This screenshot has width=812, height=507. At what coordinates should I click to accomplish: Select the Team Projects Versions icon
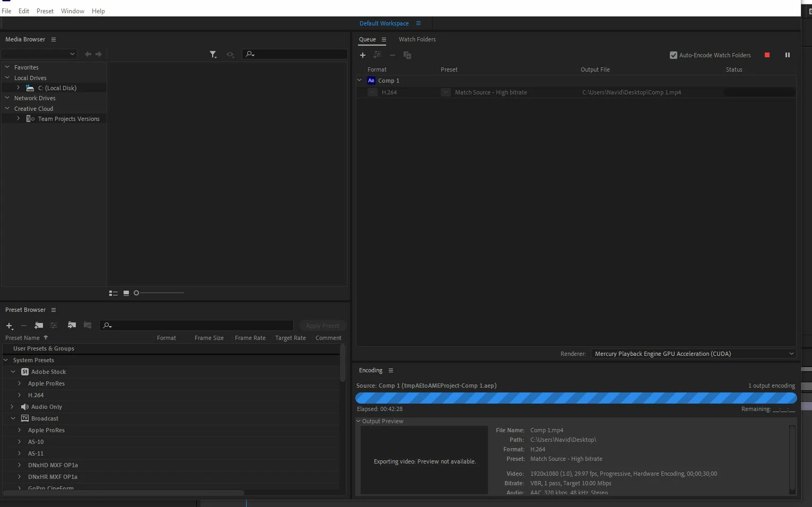(x=30, y=119)
